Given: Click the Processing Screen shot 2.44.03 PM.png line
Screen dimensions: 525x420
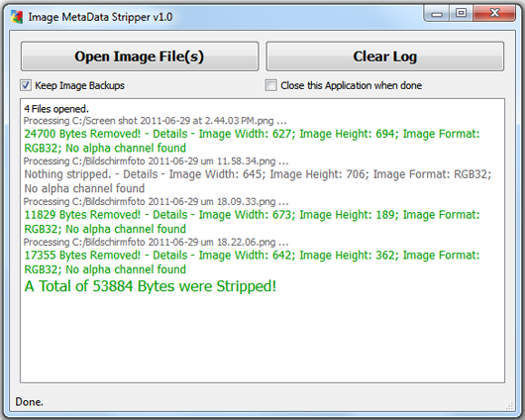Looking at the screenshot, I should pyautogui.click(x=155, y=121).
